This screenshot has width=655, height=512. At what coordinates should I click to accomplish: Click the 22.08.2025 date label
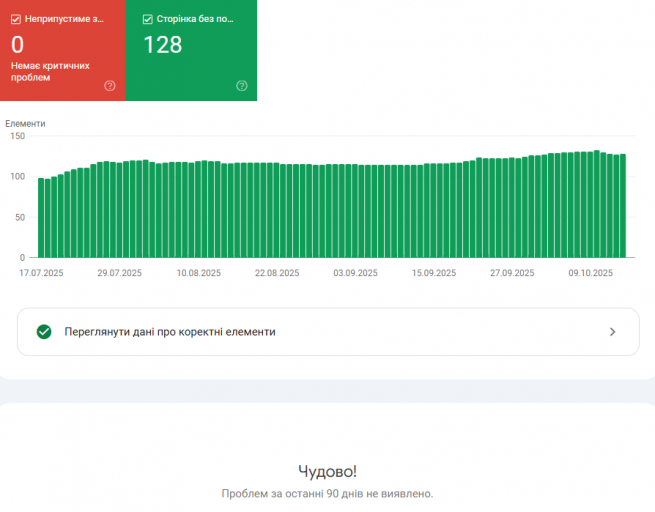(277, 273)
